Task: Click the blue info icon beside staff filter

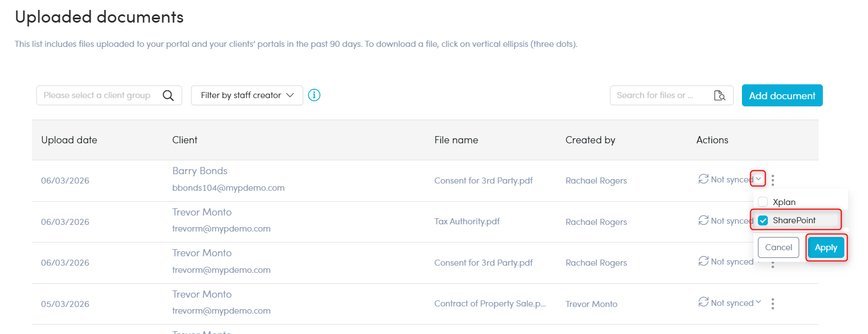Action: coord(314,95)
